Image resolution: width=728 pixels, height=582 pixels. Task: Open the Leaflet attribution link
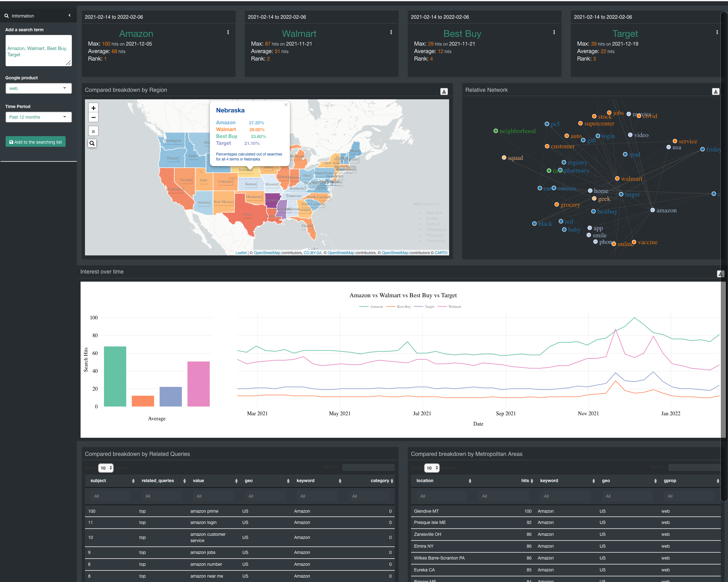(x=241, y=253)
